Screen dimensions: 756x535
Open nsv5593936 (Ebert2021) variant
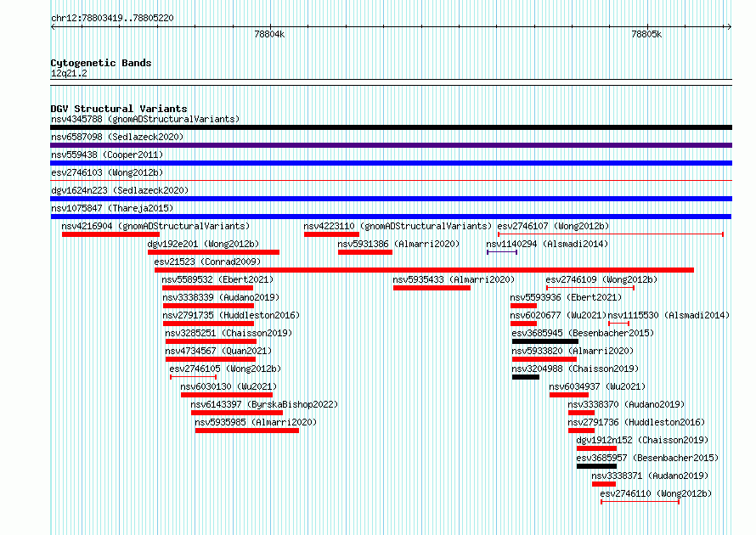[x=566, y=297]
